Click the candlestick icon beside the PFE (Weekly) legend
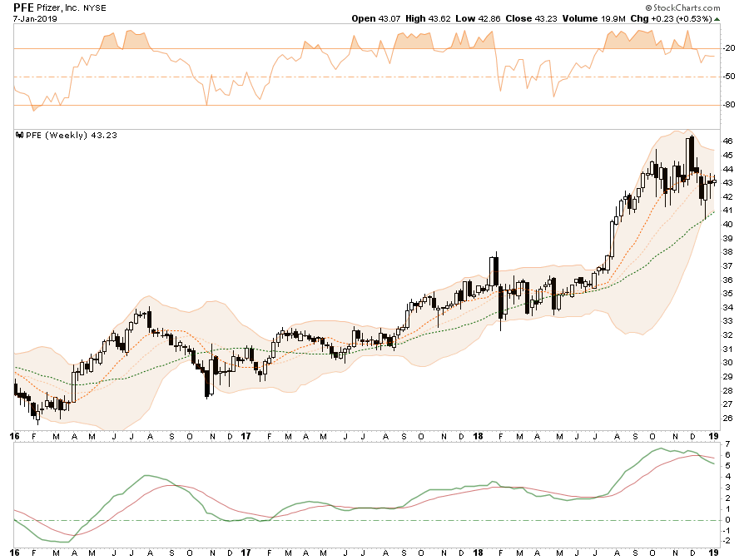Screen dimensions: 749x560 [18, 136]
